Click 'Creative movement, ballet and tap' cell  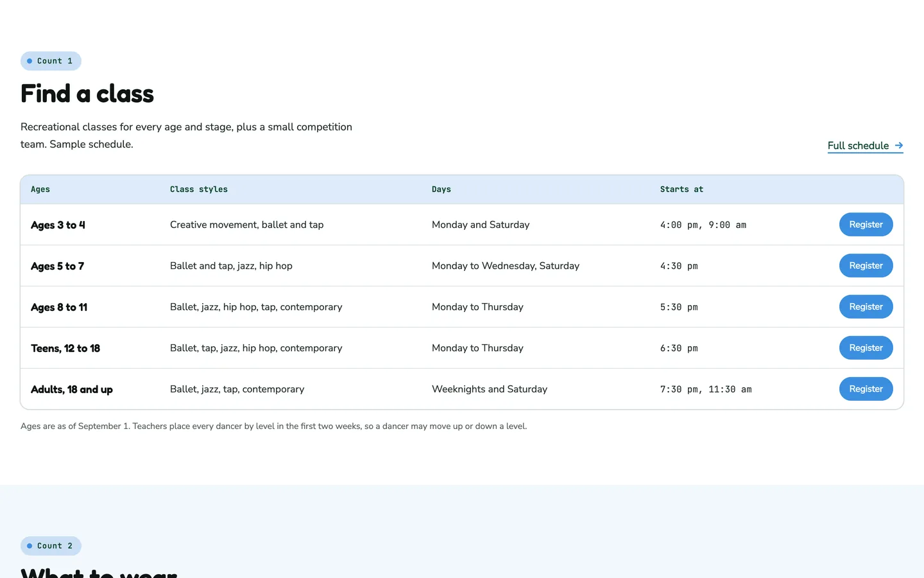coord(247,225)
